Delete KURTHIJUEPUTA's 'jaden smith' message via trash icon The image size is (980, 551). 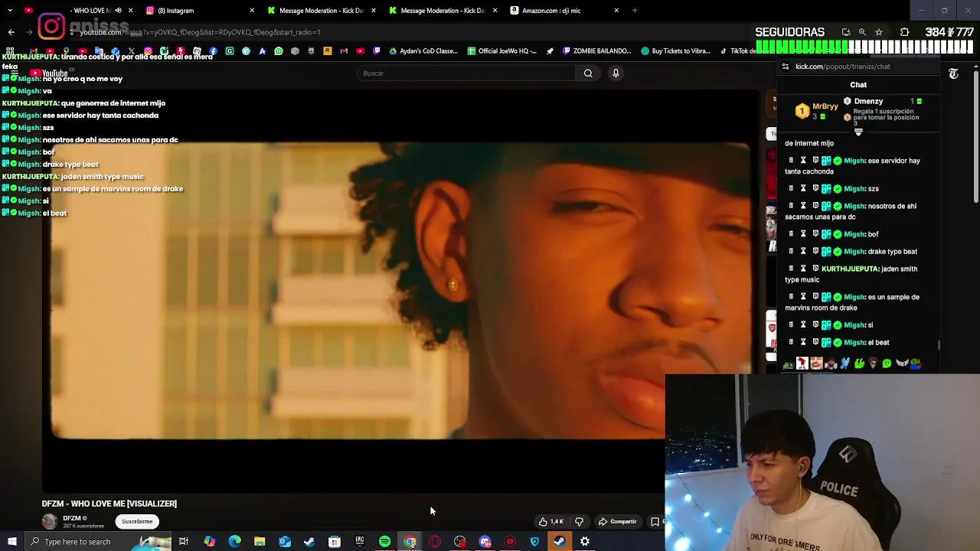(x=791, y=269)
